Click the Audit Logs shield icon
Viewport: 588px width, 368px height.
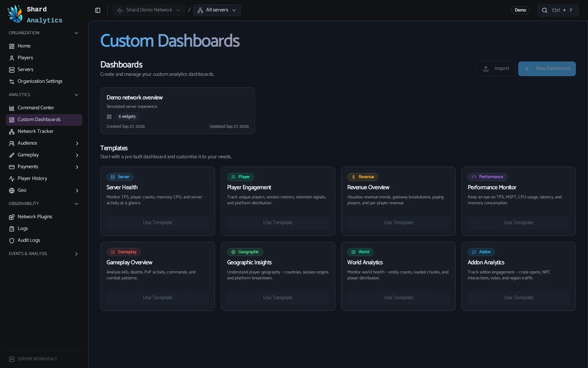[12, 240]
